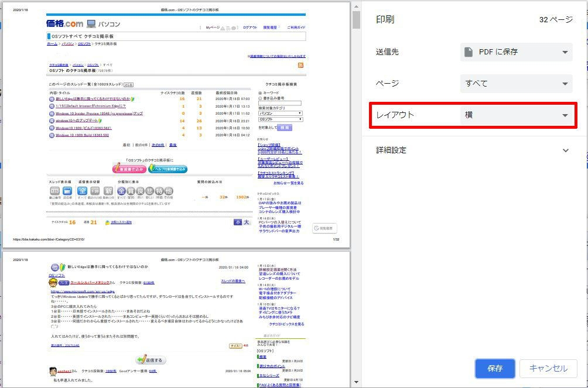588x388 pixels.
Task: Open thread 新しいEdgeは勝手に降ってくるわけではないのか
Action: tap(93, 99)
